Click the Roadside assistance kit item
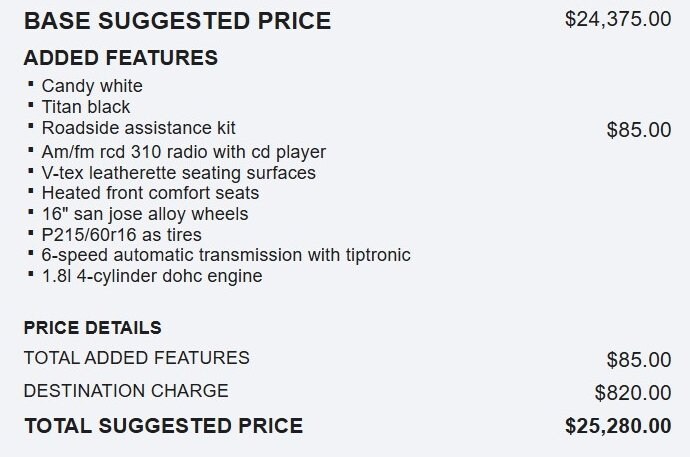The width and height of the screenshot is (690, 457). (x=139, y=128)
